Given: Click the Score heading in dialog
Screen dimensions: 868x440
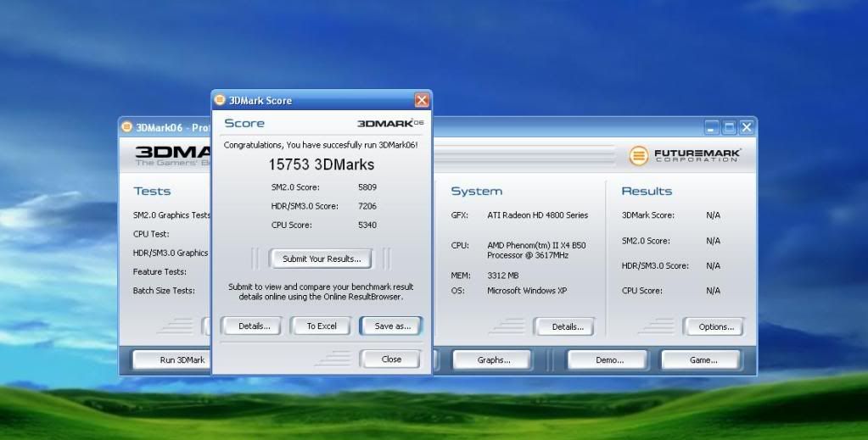Looking at the screenshot, I should 244,123.
